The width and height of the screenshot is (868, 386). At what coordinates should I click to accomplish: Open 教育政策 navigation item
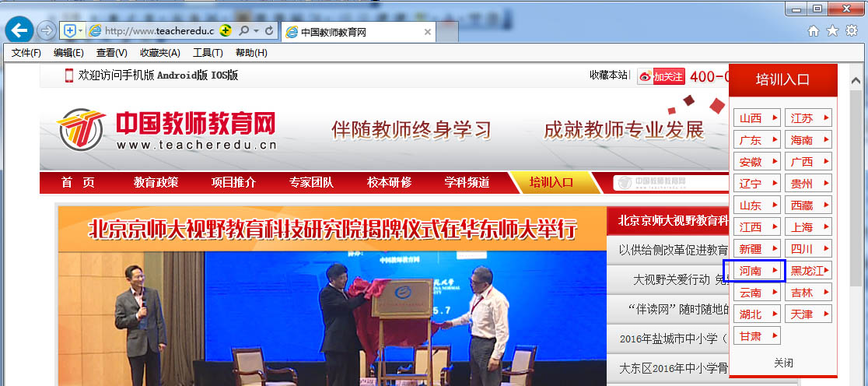[x=156, y=182]
